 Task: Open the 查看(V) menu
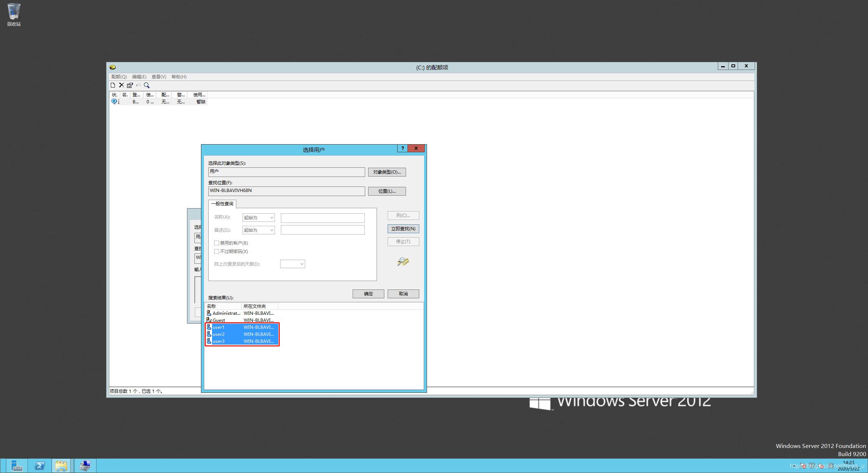click(159, 77)
